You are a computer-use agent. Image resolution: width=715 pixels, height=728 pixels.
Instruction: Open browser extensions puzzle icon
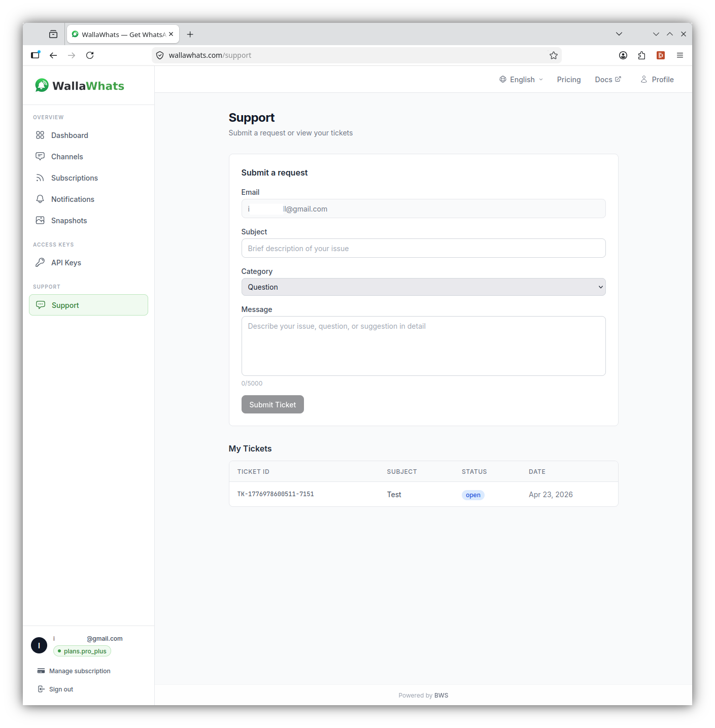tap(642, 55)
